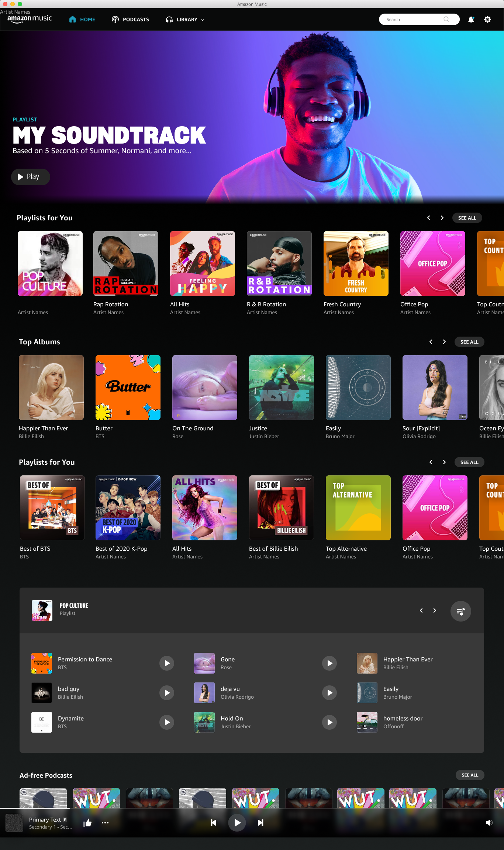Play Hold On by Justin Bieber
Viewport: 504px width, 850px height.
[329, 722]
